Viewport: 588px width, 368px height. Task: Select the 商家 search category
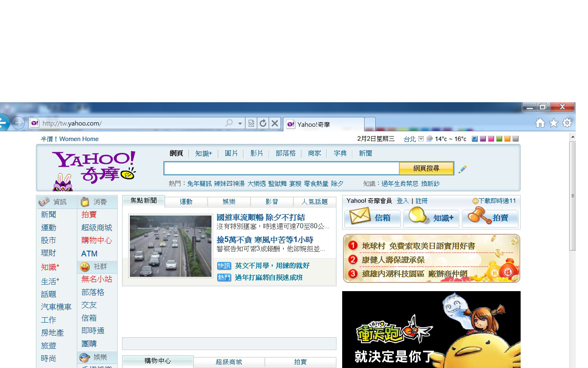pos(314,153)
